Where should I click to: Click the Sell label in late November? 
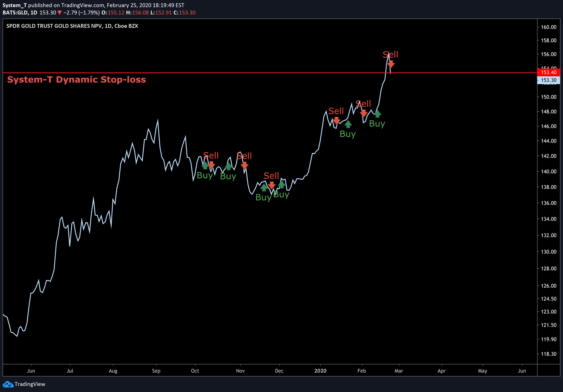[x=271, y=176]
